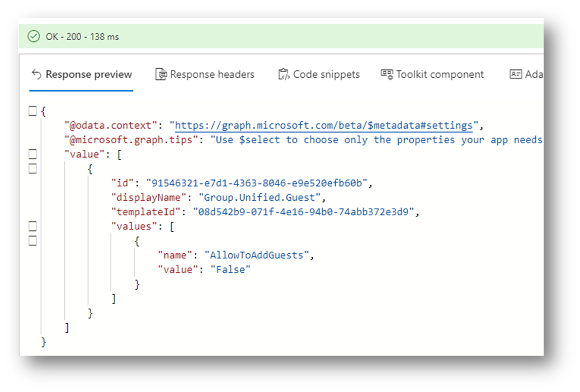
Task: Click the "@odata.context" property key
Action: 113,125
